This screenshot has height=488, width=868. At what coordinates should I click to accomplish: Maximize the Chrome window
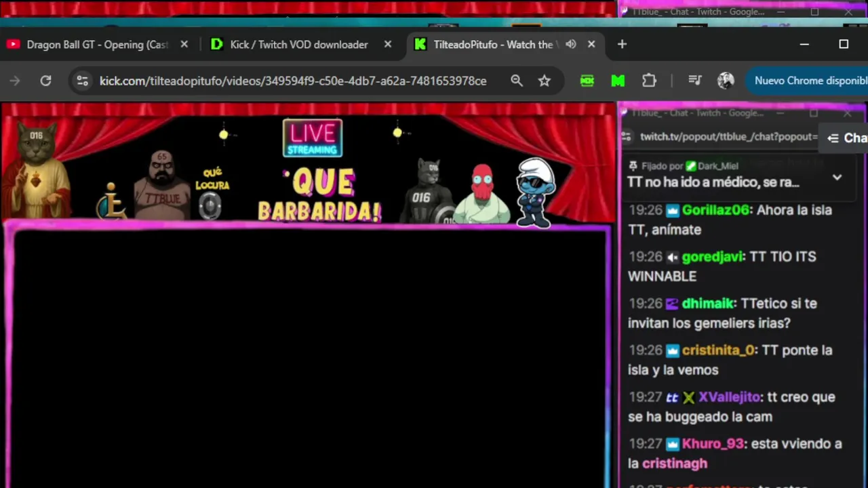pos(844,44)
